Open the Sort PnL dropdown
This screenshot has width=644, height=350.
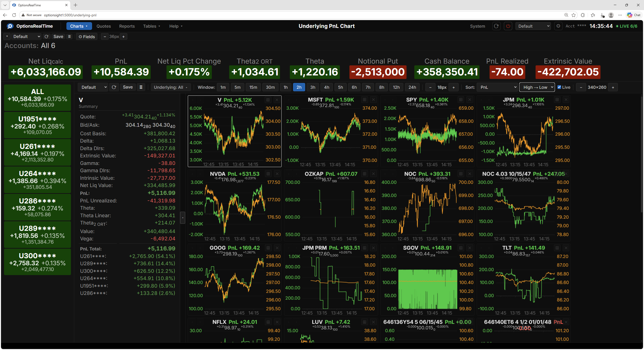coord(497,87)
